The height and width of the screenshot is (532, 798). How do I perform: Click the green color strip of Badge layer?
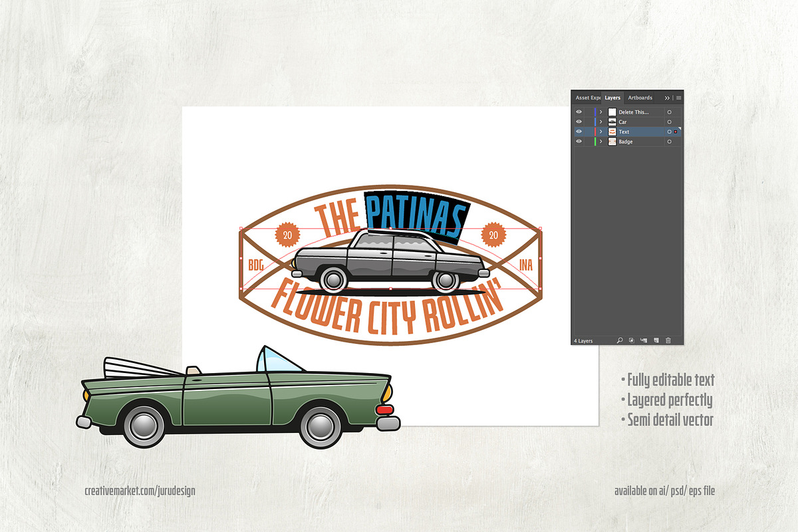(x=595, y=142)
